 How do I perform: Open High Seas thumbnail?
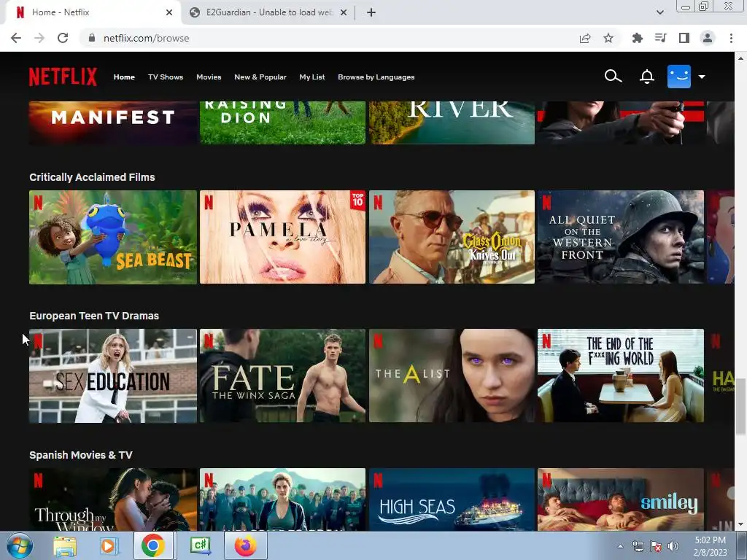(452, 499)
